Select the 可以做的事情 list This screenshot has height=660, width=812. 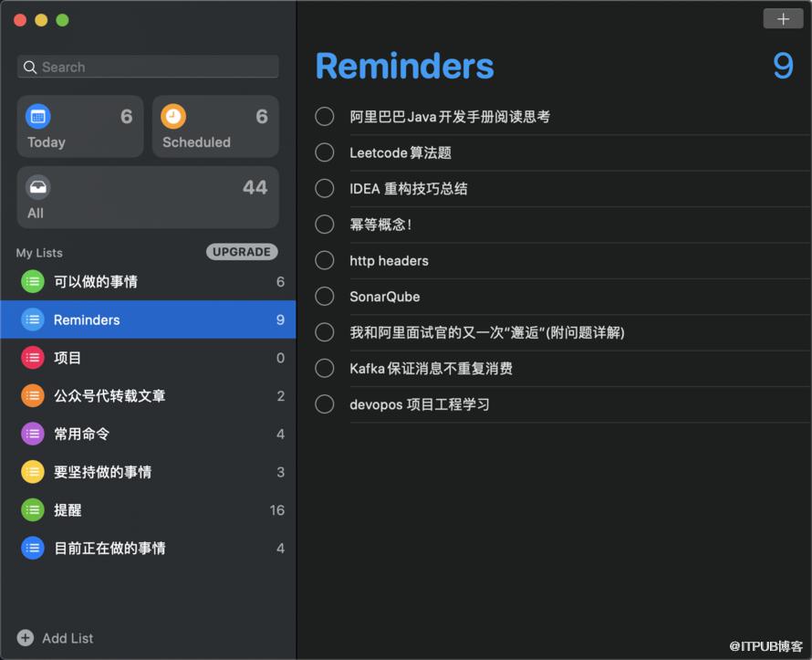pyautogui.click(x=148, y=281)
